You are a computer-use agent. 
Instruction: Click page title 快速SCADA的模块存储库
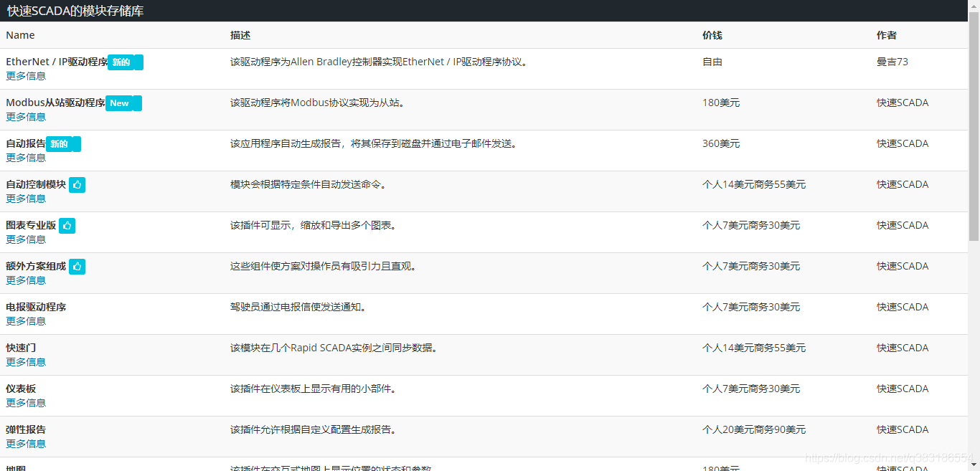75,11
